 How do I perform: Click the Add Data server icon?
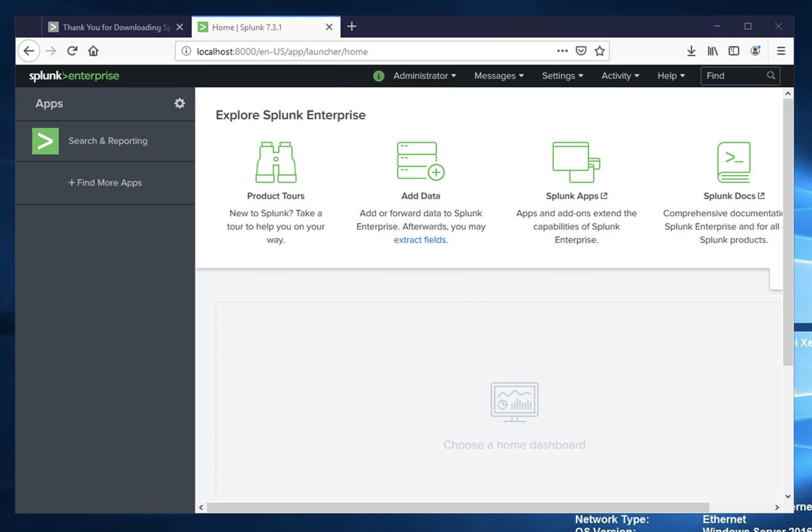point(420,161)
